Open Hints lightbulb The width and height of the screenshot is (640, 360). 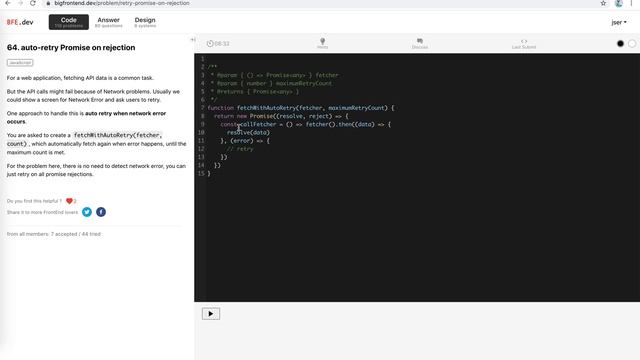click(322, 43)
